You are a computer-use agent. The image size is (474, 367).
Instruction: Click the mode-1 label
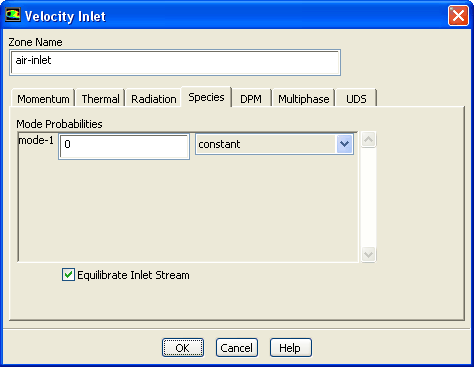tap(36, 140)
